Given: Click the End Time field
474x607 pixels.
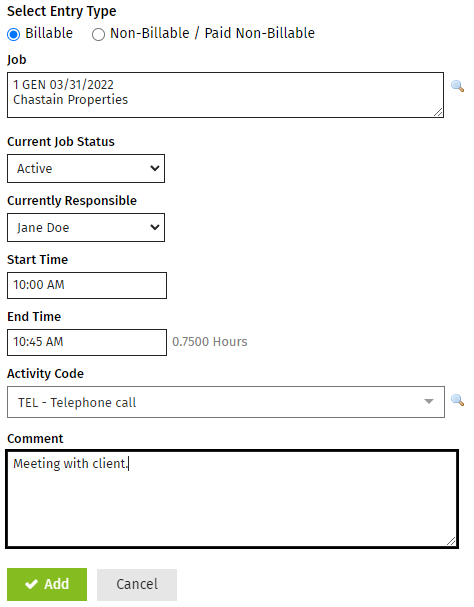Looking at the screenshot, I should pos(87,342).
